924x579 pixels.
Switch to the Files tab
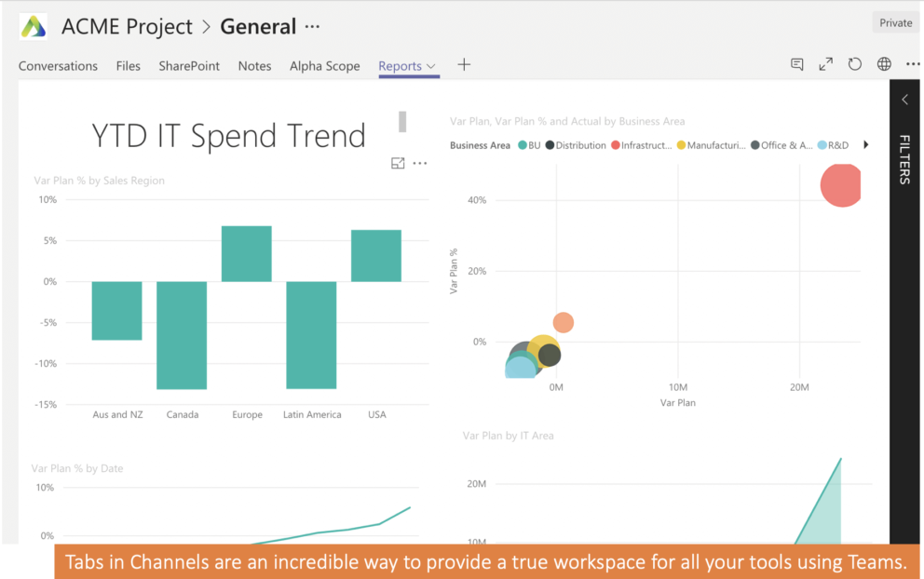click(x=128, y=66)
